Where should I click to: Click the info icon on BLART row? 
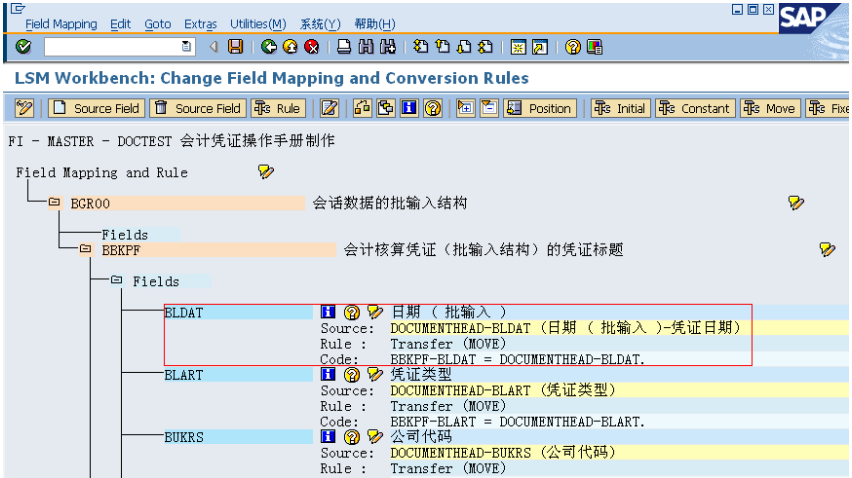(x=328, y=374)
